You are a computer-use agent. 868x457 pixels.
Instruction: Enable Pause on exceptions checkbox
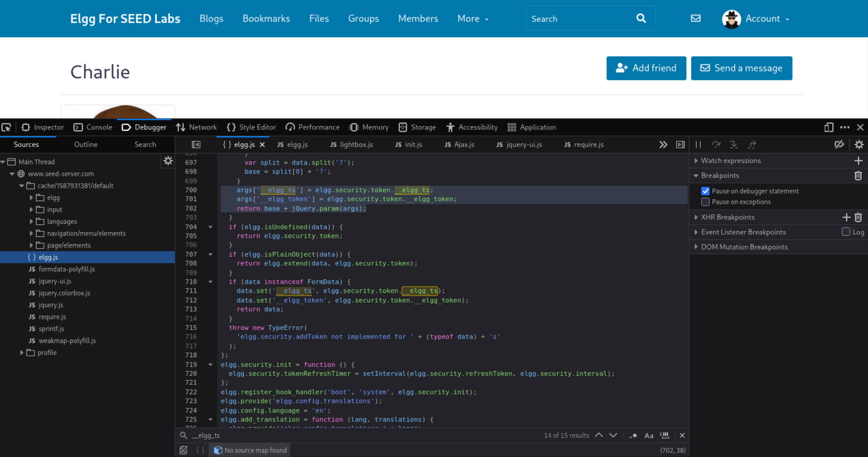705,202
